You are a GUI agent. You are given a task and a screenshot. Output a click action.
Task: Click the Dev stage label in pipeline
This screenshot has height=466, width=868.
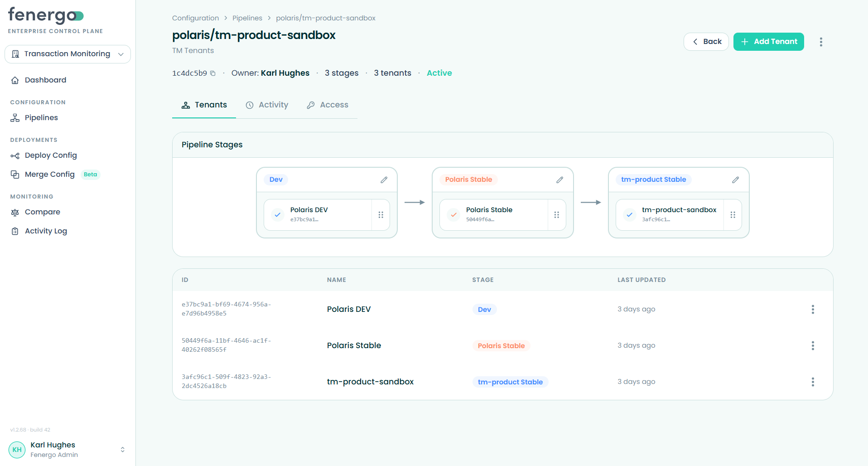pos(276,180)
